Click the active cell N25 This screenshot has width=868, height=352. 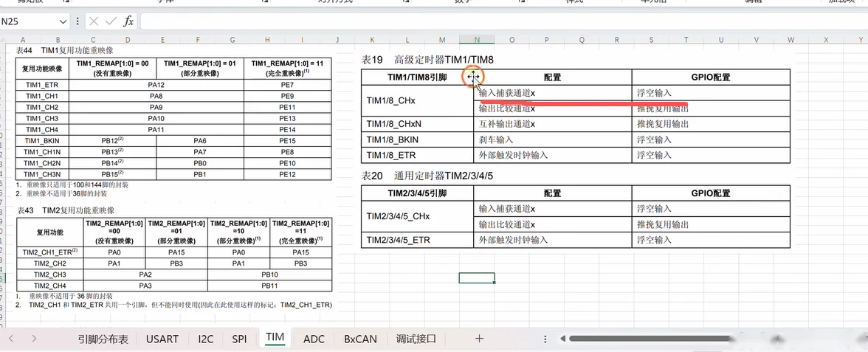coord(477,277)
